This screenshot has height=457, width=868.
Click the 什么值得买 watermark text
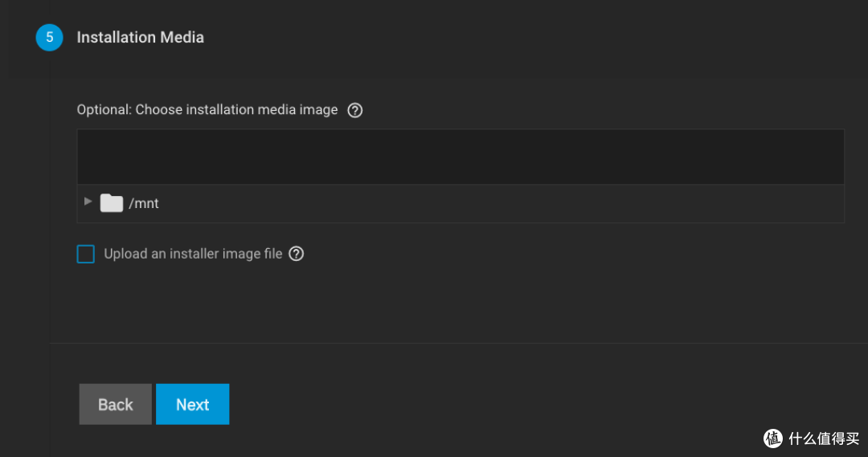824,439
